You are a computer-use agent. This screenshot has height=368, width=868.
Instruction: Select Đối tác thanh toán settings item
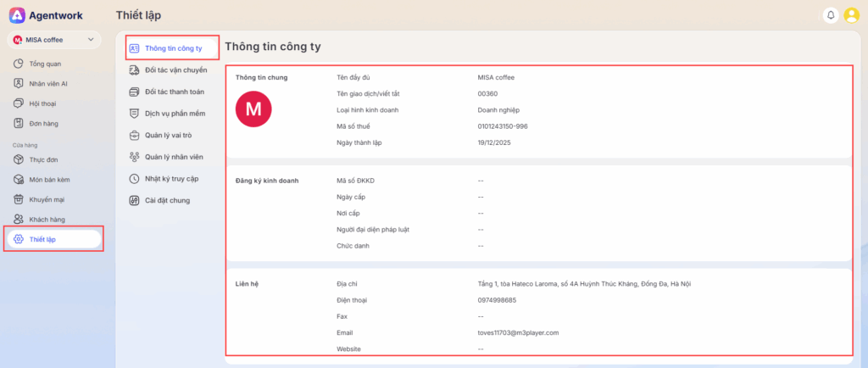174,92
